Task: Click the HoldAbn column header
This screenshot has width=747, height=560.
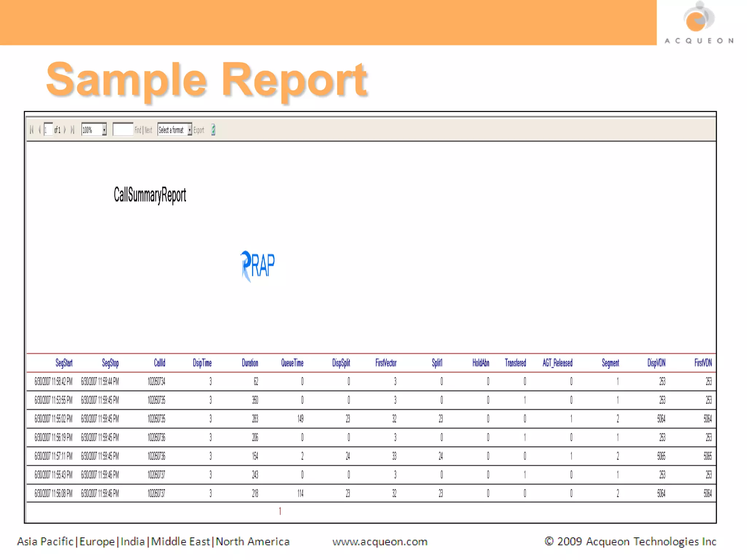Action: [x=481, y=363]
